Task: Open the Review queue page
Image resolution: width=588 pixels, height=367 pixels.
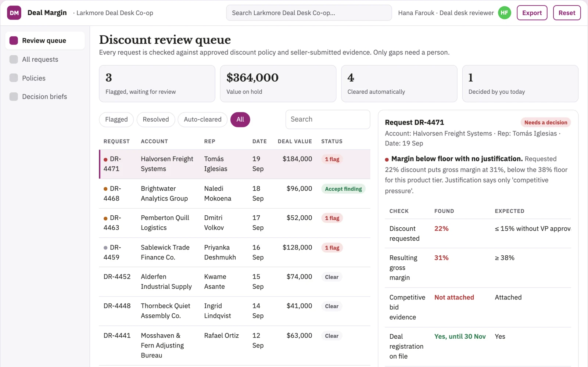Action: pyautogui.click(x=45, y=40)
